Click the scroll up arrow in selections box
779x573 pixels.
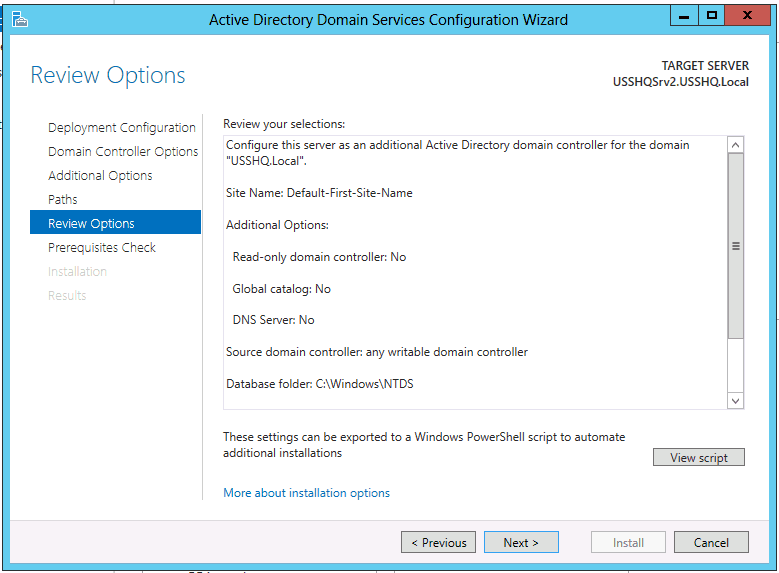click(x=735, y=145)
